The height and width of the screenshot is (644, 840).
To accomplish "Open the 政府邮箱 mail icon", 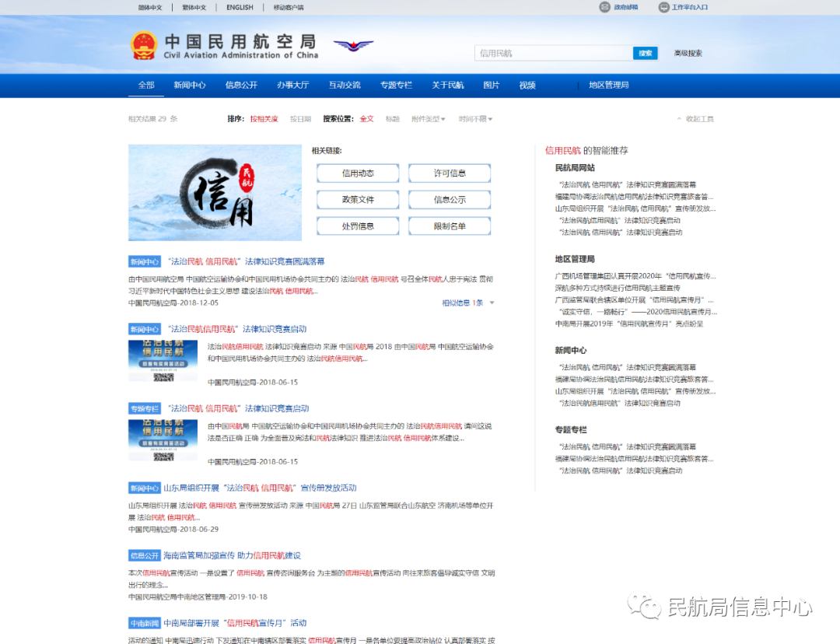I will coord(605,7).
